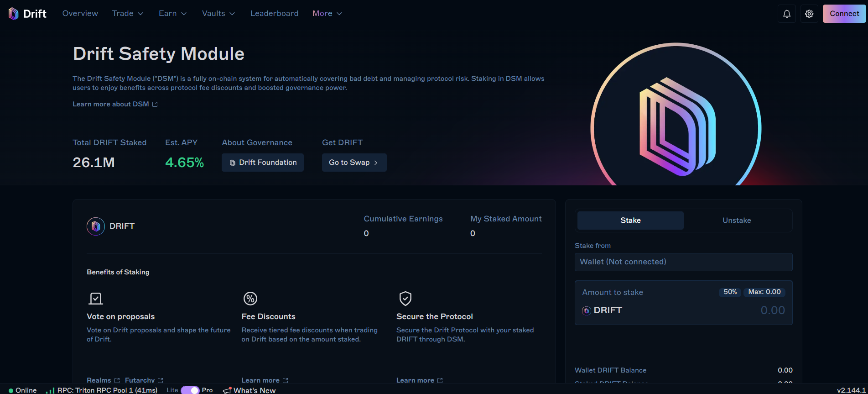Screen dimensions: 868x394
Task: Expand the Trade dropdown menu
Action: point(128,14)
